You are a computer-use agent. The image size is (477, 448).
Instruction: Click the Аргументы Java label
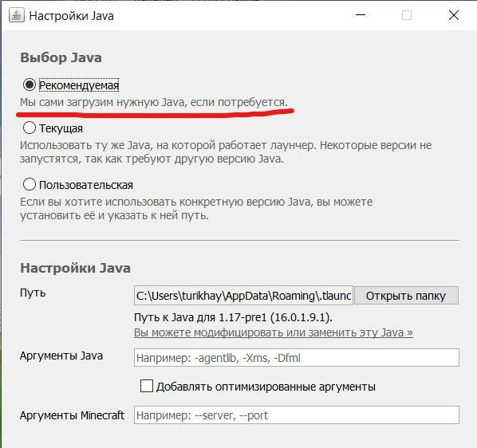[x=61, y=356]
